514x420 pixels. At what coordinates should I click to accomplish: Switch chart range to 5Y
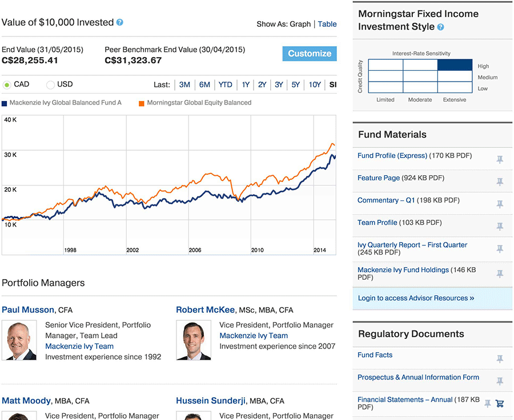pyautogui.click(x=296, y=85)
